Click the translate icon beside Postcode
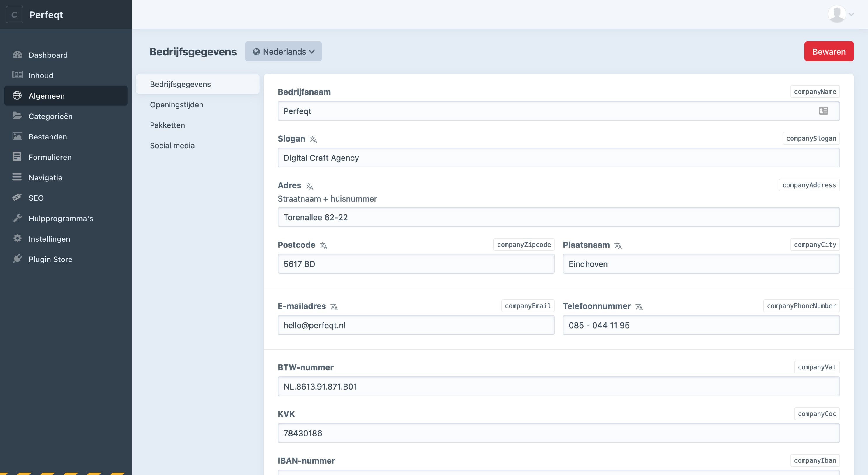 click(323, 245)
